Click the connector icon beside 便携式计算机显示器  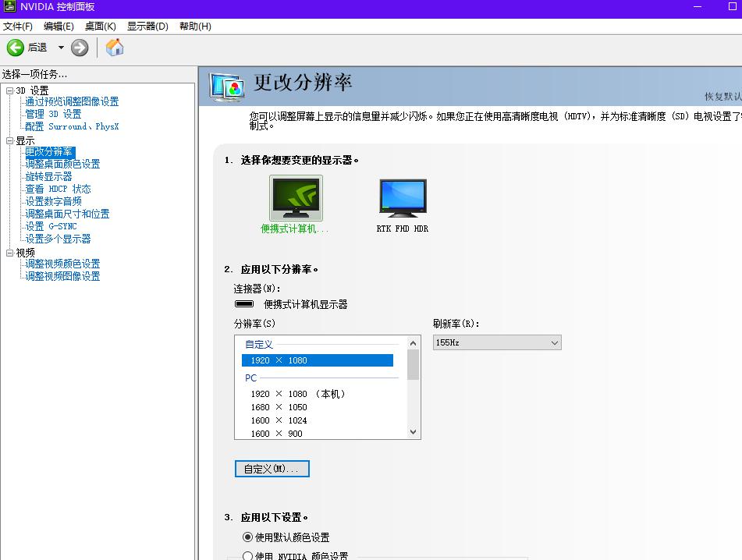point(244,304)
